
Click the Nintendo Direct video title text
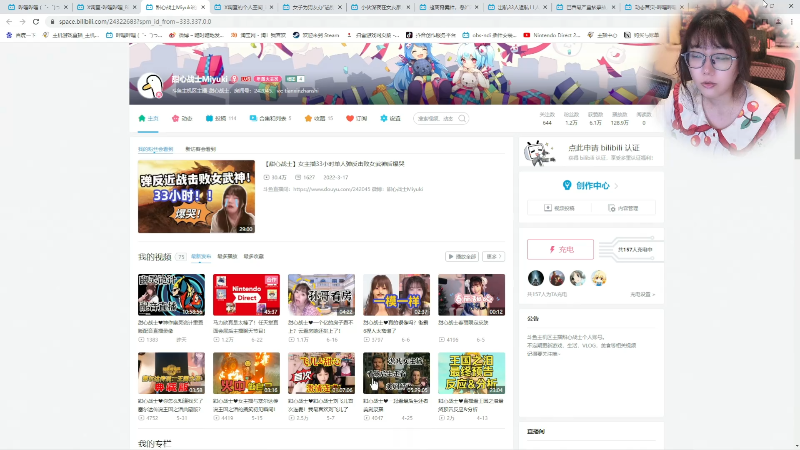tap(245, 327)
